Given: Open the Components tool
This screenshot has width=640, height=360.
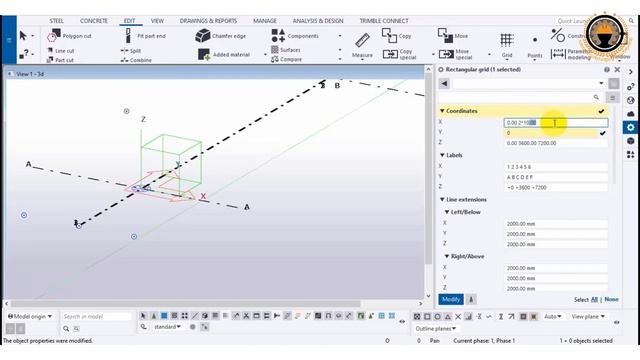Looking at the screenshot, I should click(295, 36).
